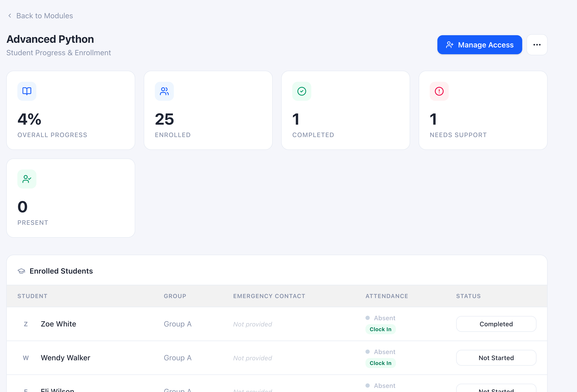Toggle Wendy Walker's absent status indicator
The image size is (577, 392).
368,352
